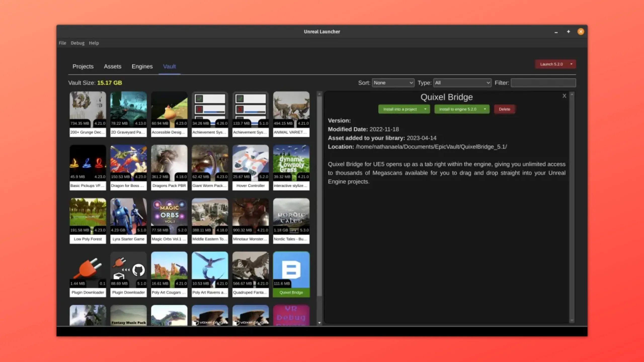The height and width of the screenshot is (362, 644).
Task: Switch to the Engines tab
Action: click(142, 66)
